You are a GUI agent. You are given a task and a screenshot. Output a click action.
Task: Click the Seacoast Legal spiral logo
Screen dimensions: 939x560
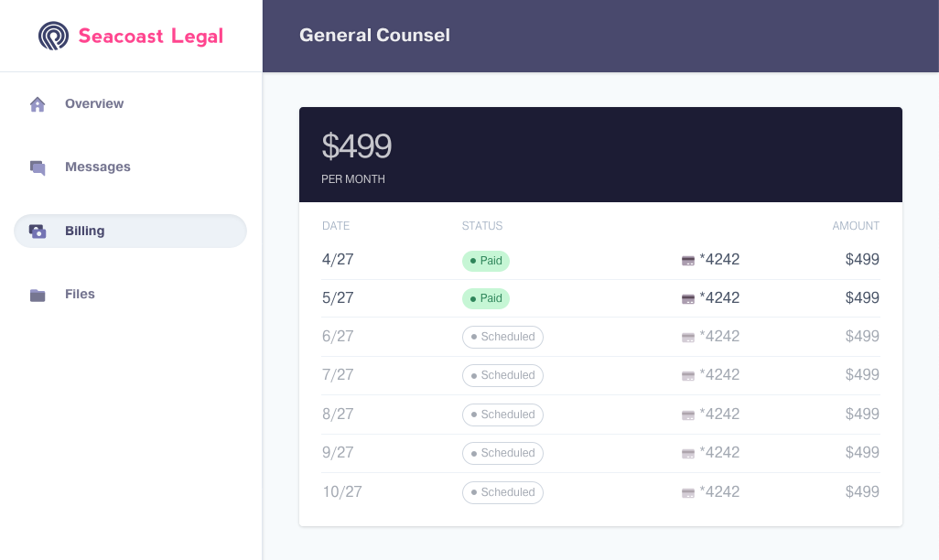pos(52,36)
